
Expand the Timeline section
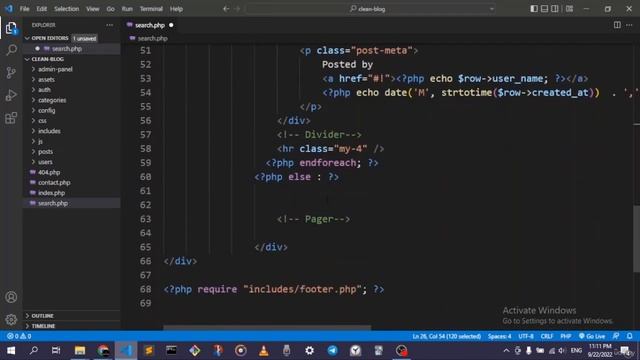(43, 326)
